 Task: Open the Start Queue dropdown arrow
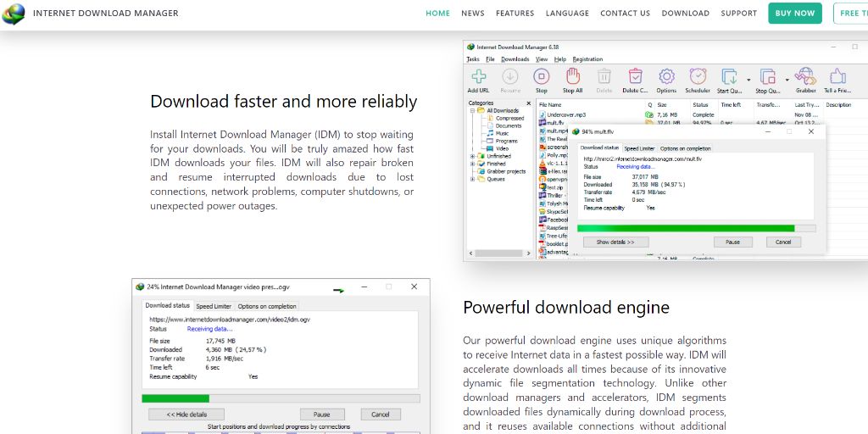(x=748, y=80)
